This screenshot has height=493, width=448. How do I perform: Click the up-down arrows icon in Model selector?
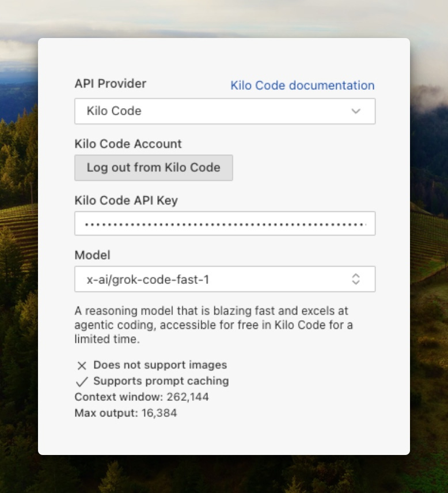coord(356,279)
